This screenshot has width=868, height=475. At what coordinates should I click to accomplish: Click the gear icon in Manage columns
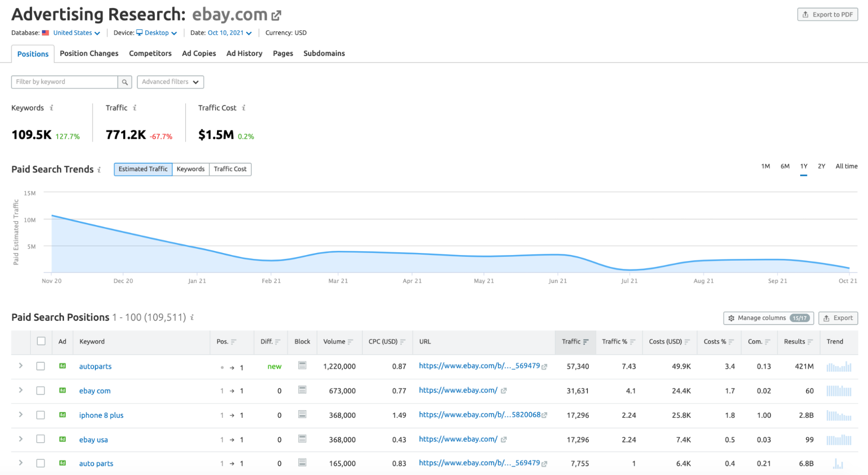[731, 318]
